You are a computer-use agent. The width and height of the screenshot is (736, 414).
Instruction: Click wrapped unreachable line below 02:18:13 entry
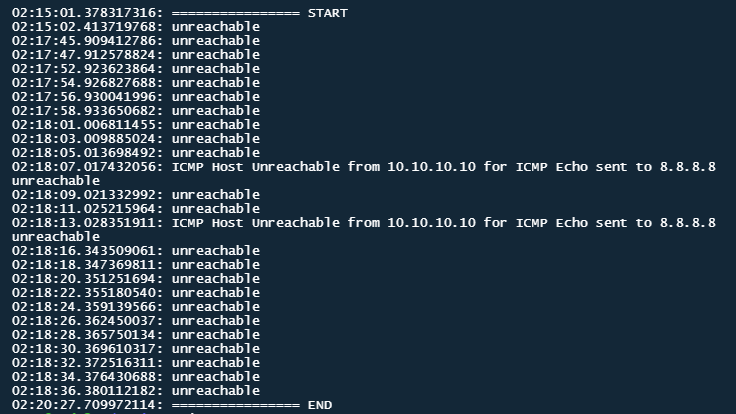(x=56, y=237)
